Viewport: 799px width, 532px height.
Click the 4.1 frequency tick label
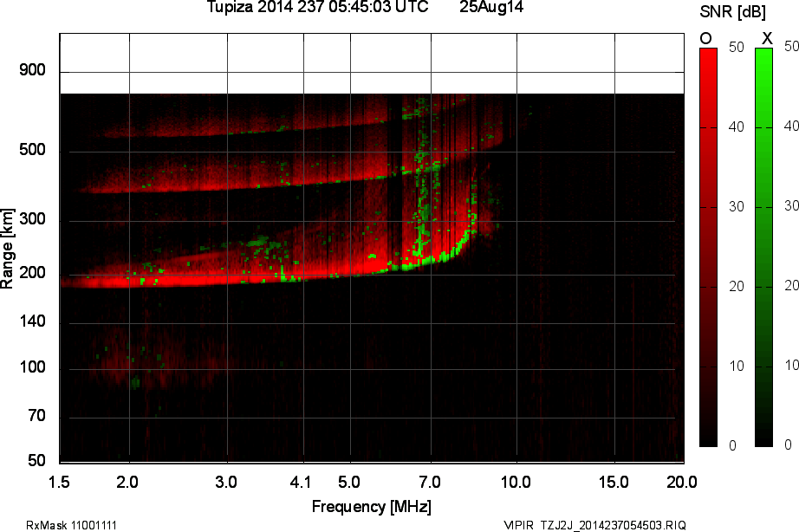click(300, 482)
